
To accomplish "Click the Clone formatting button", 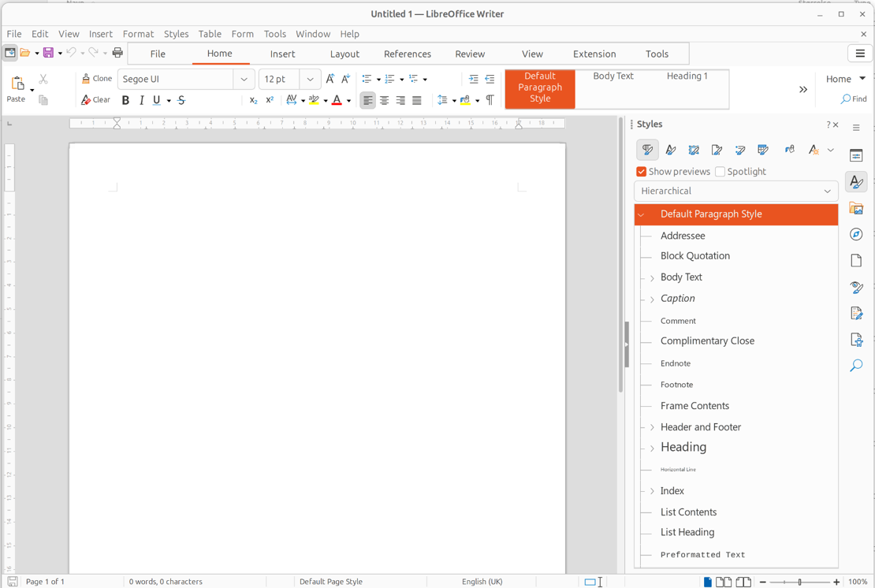I will pos(97,79).
